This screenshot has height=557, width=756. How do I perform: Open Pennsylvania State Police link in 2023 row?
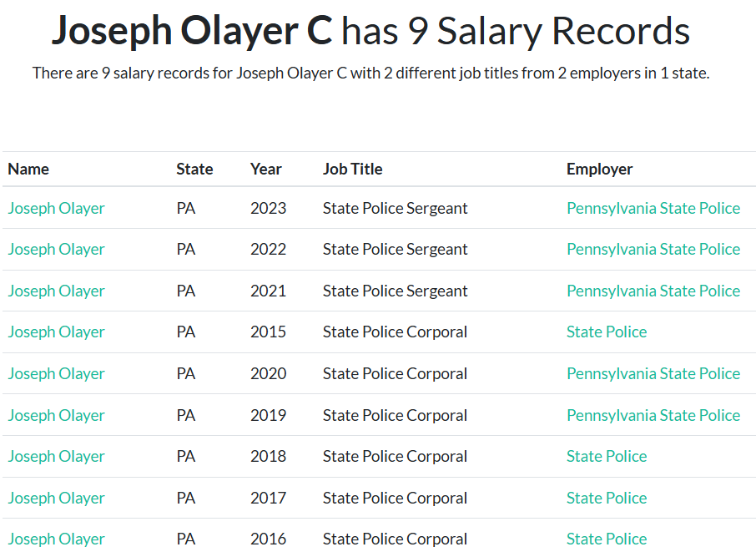653,208
